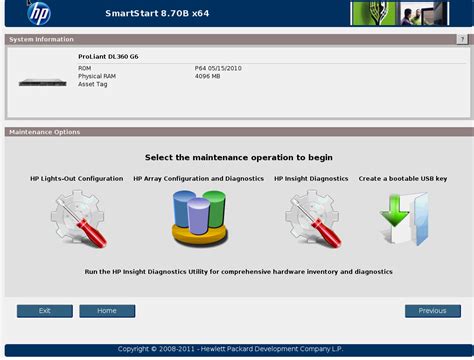Click the ROM label

[x=85, y=68]
